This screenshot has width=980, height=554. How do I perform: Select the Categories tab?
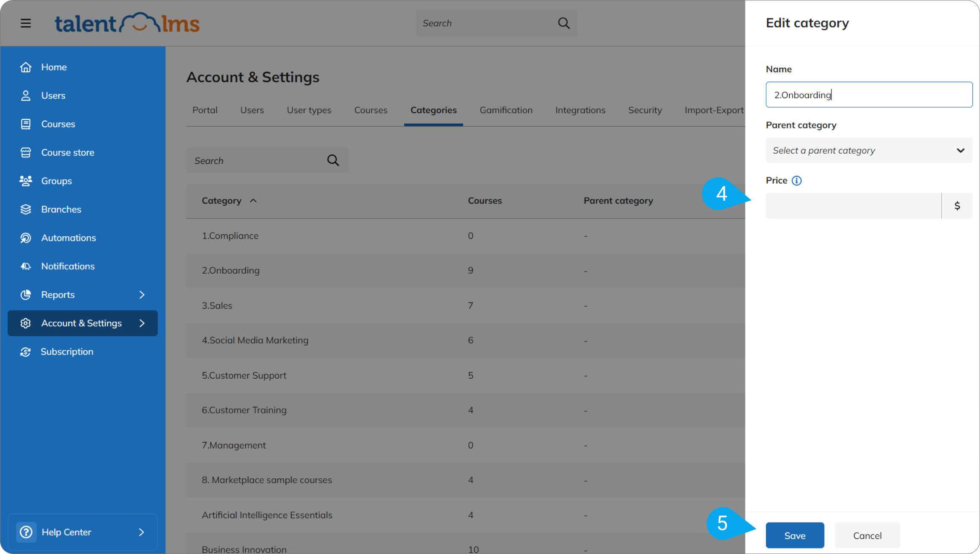click(x=433, y=110)
